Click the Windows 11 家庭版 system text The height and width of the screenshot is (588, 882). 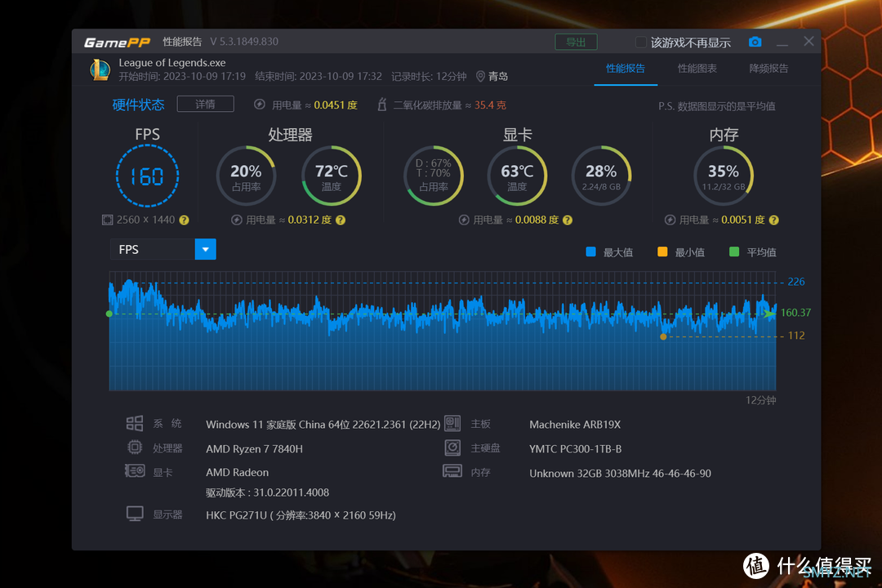tap(323, 425)
